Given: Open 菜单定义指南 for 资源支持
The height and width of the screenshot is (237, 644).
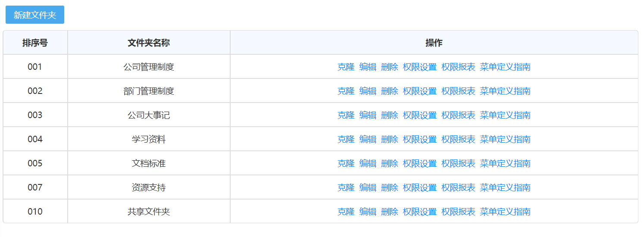Looking at the screenshot, I should tap(505, 187).
